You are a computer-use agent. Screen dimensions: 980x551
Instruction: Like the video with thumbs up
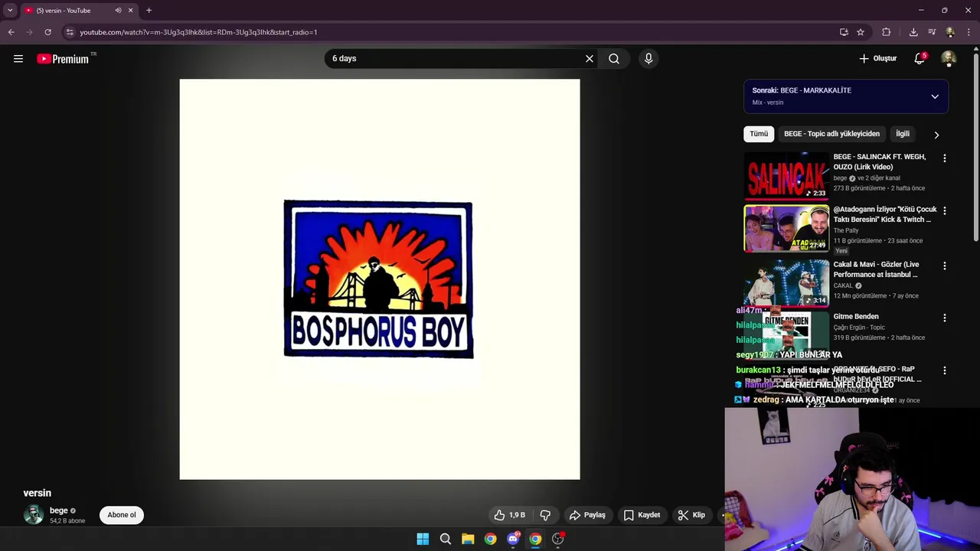[x=510, y=515]
